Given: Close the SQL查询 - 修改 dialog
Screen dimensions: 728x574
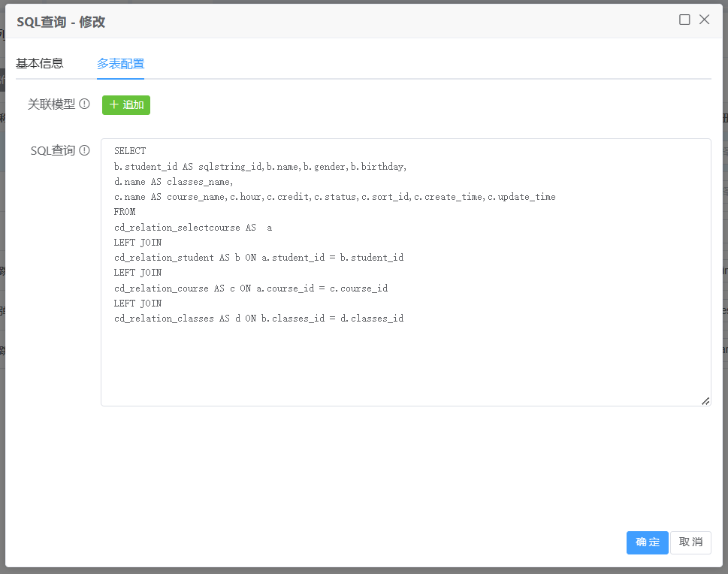Looking at the screenshot, I should [704, 20].
